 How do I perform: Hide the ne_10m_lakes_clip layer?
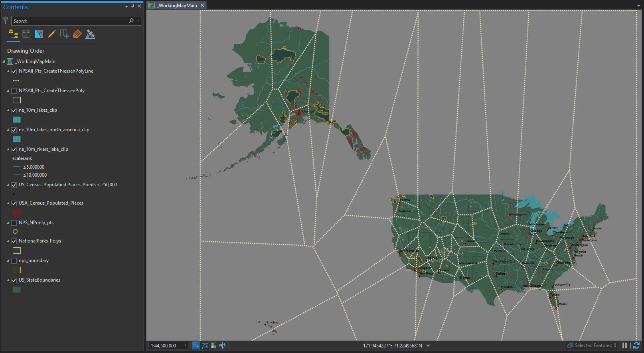click(14, 110)
